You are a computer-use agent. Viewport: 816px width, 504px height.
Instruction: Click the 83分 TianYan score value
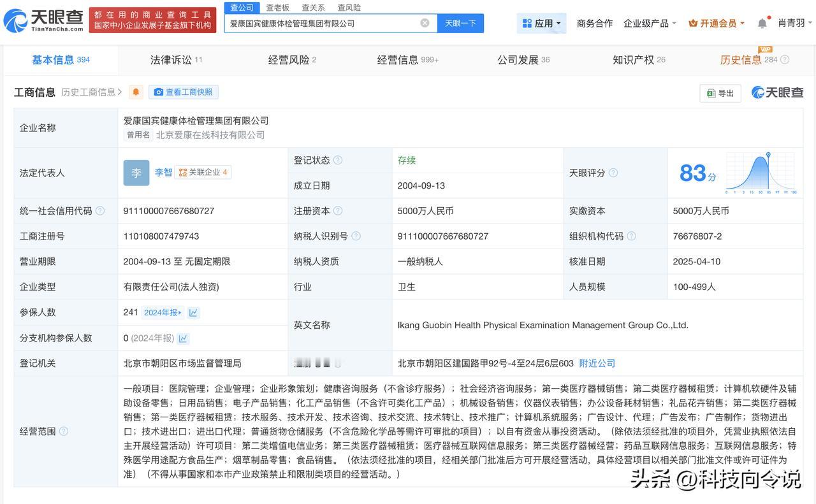coord(697,173)
